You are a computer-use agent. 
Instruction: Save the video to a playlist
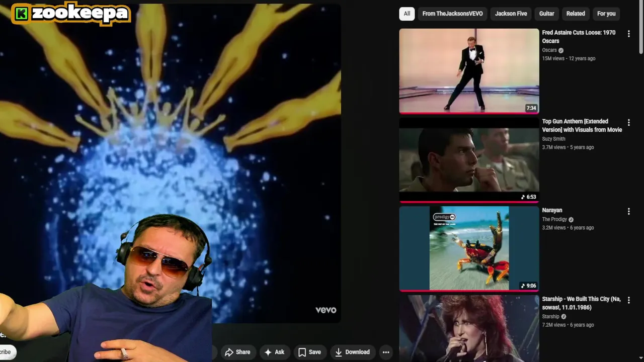pyautogui.click(x=309, y=352)
